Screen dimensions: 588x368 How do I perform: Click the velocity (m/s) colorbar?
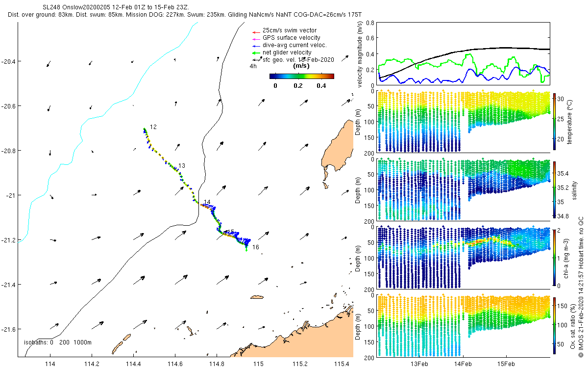pyautogui.click(x=302, y=77)
